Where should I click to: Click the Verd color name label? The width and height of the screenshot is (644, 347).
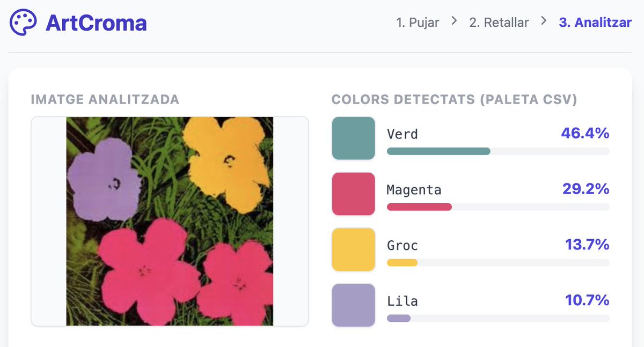pos(402,134)
